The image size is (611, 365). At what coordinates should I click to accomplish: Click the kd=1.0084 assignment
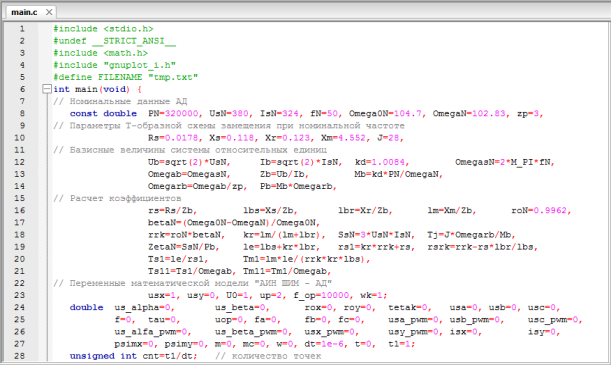[x=380, y=162]
